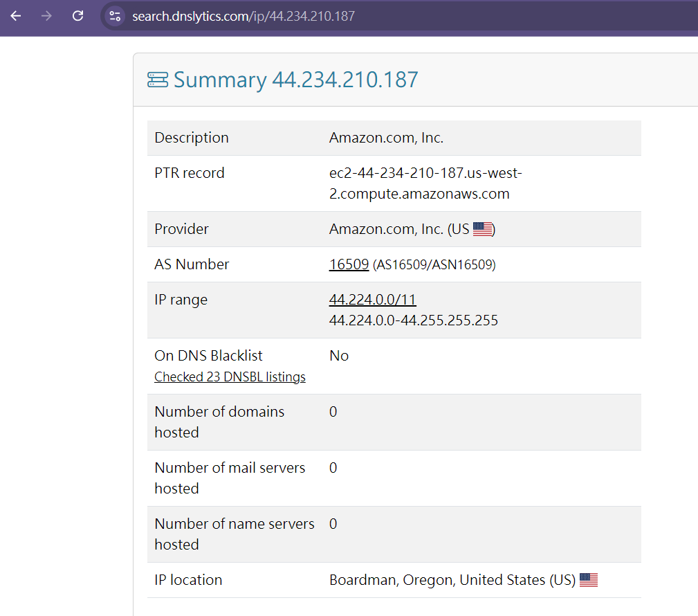Click the Description row label
This screenshot has width=698, height=616.
(192, 138)
